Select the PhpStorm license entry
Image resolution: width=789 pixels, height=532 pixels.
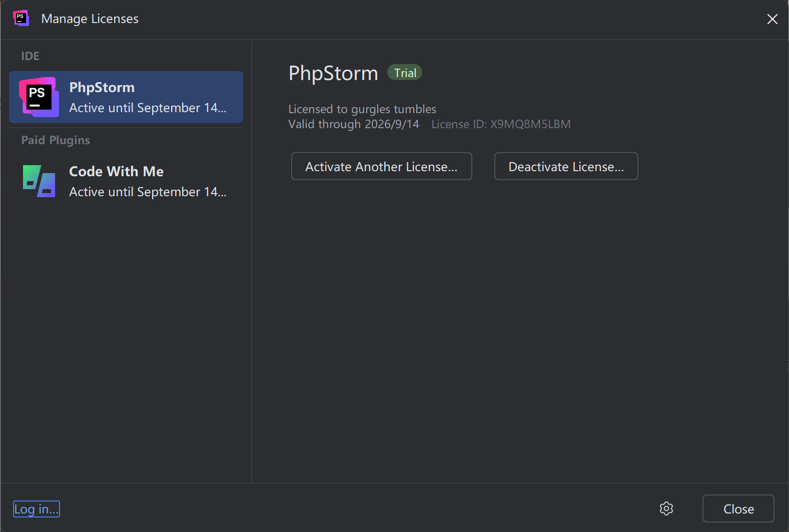click(x=126, y=97)
